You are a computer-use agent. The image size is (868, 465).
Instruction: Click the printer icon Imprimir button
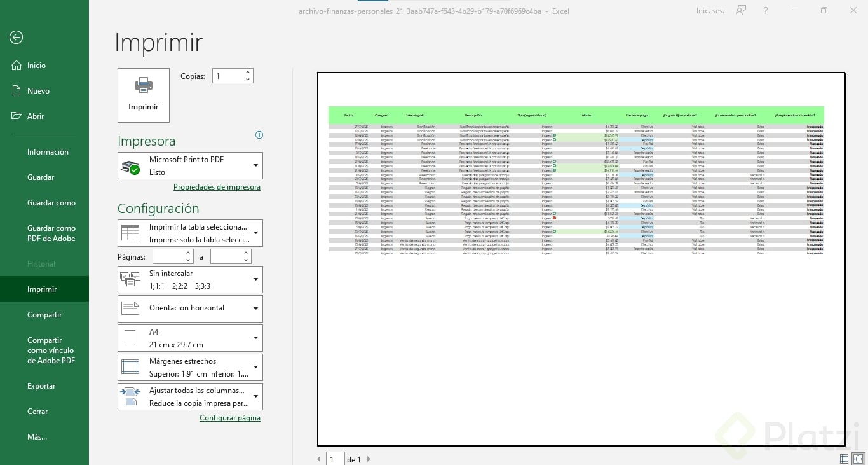point(144,95)
